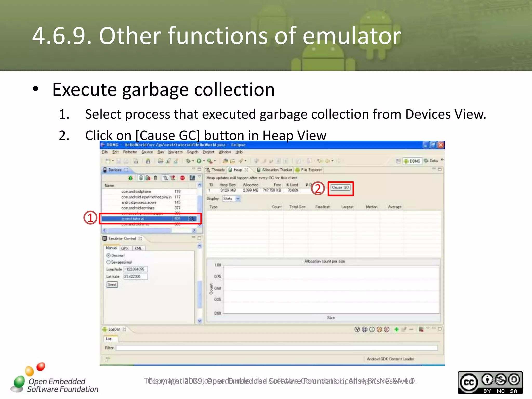Click the LogCat Info (I) filter icon
532x399 pixels.
point(372,329)
